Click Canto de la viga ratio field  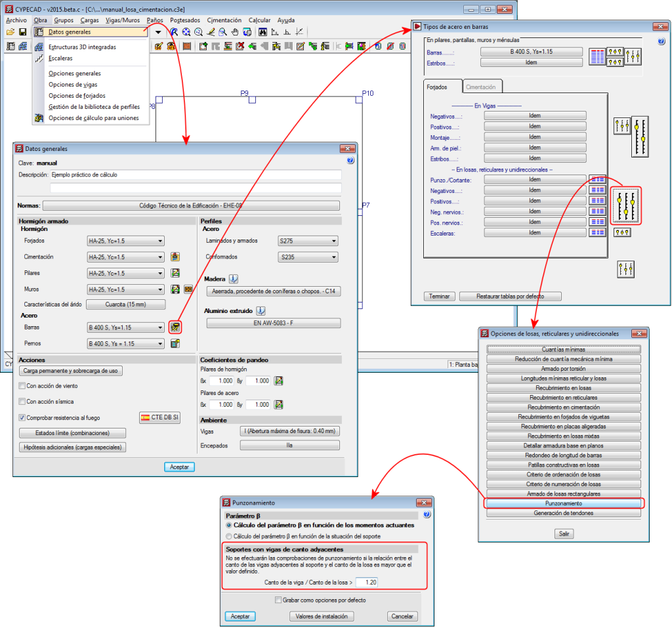tap(367, 582)
